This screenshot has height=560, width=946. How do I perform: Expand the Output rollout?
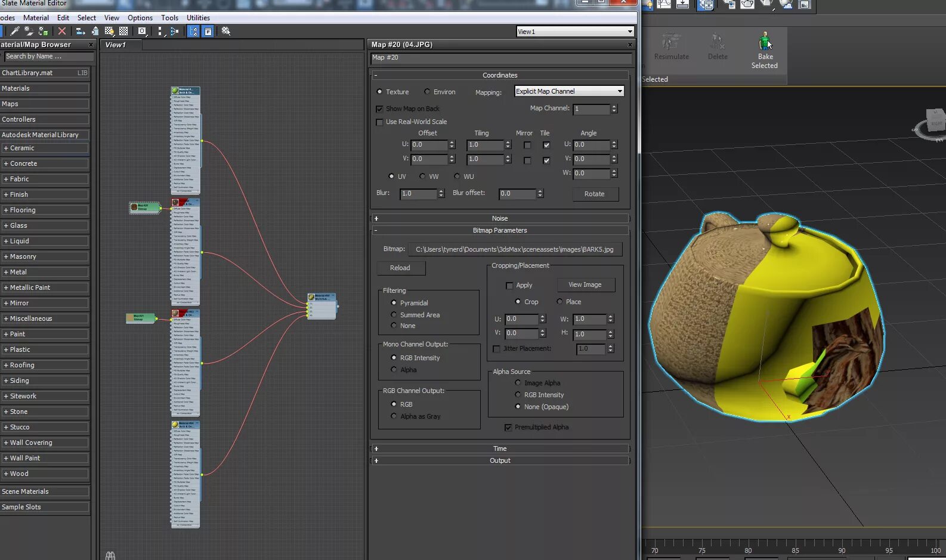pyautogui.click(x=500, y=460)
